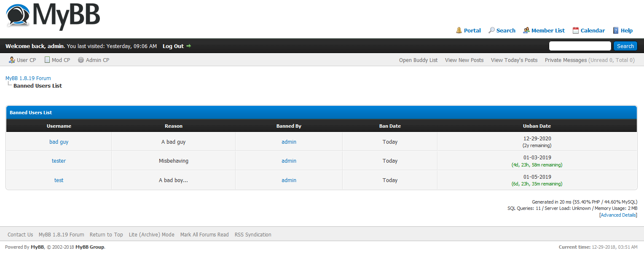
Task: Click the MyBB logo
Action: (53, 16)
